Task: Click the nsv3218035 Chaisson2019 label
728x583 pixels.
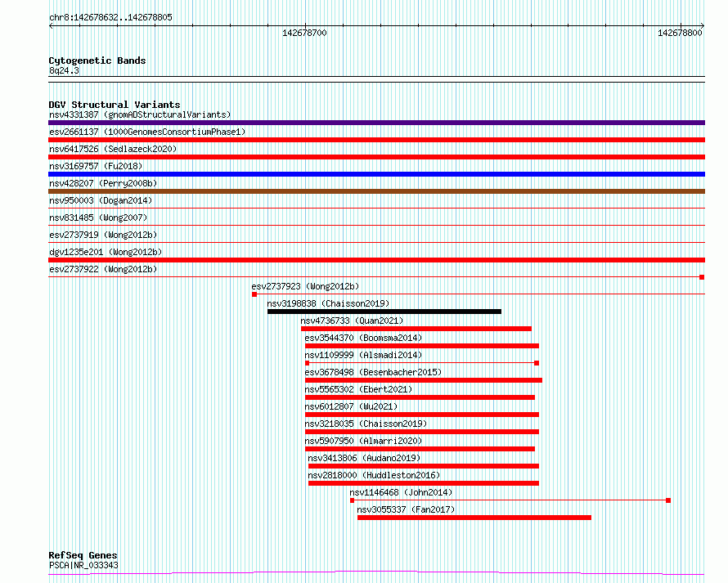Action: pos(366,424)
